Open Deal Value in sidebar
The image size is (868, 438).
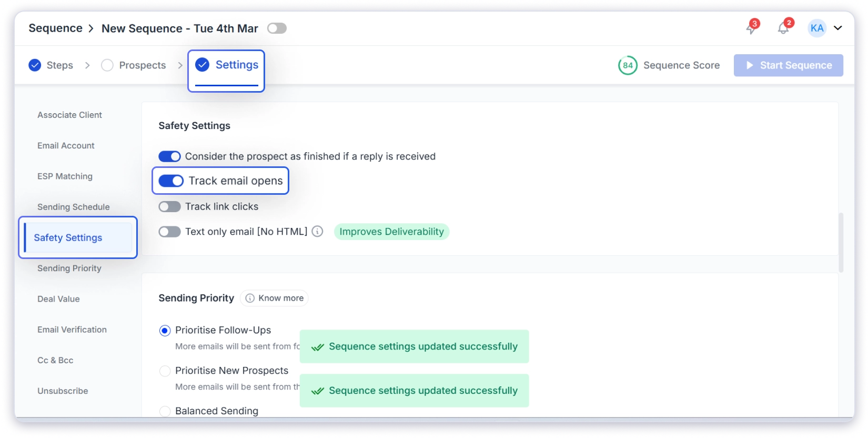(x=58, y=299)
